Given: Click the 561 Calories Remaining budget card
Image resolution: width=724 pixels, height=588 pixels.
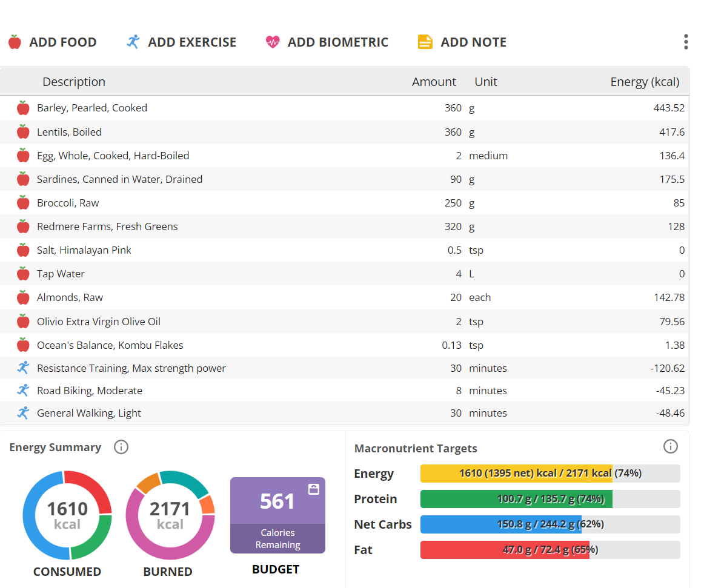Looking at the screenshot, I should click(x=277, y=515).
